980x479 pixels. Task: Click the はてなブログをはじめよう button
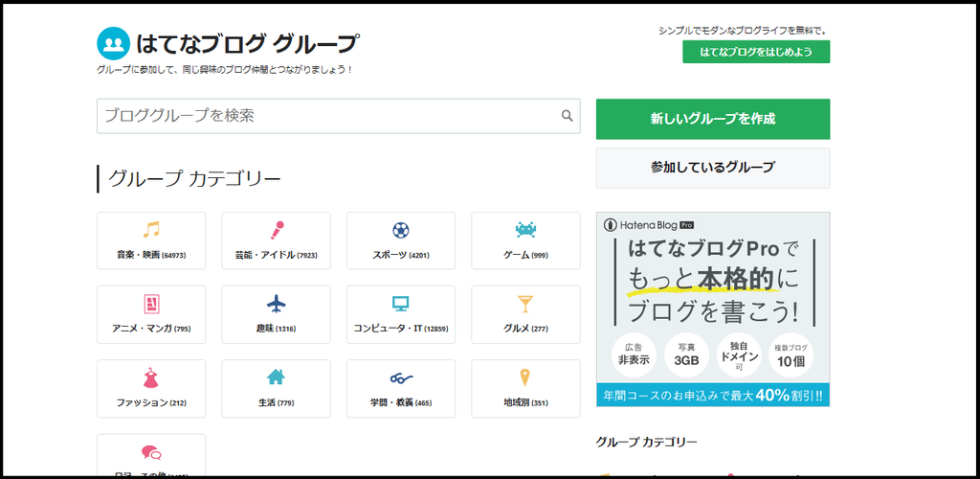tap(756, 52)
